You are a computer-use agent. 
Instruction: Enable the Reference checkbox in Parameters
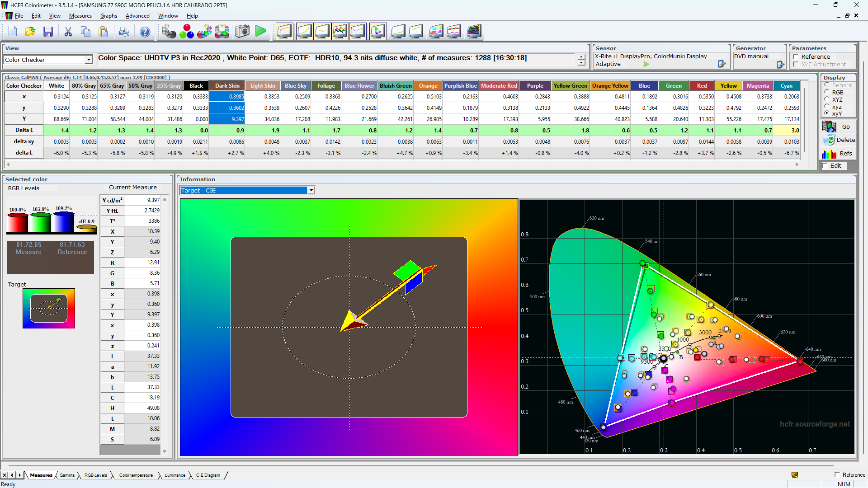coord(796,57)
